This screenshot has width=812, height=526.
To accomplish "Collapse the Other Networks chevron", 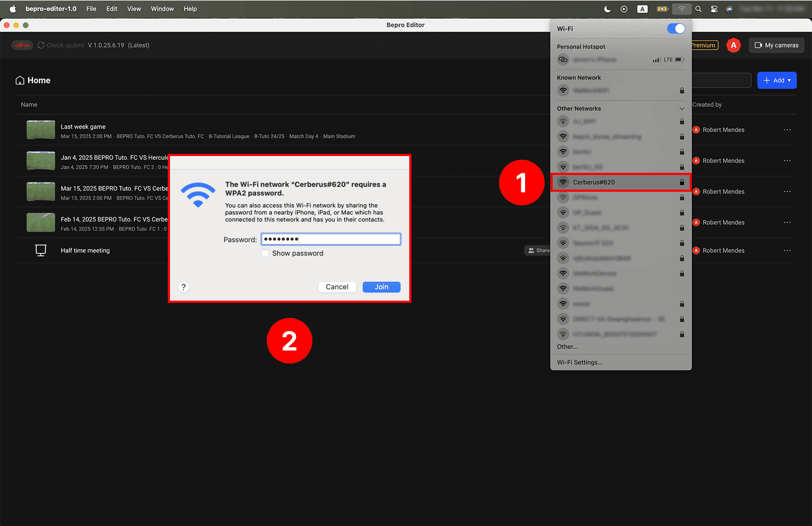I will tap(682, 108).
